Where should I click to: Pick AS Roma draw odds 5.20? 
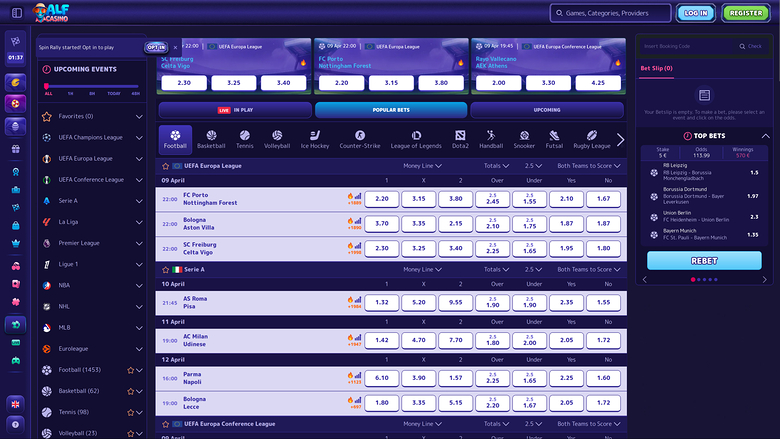(x=419, y=302)
